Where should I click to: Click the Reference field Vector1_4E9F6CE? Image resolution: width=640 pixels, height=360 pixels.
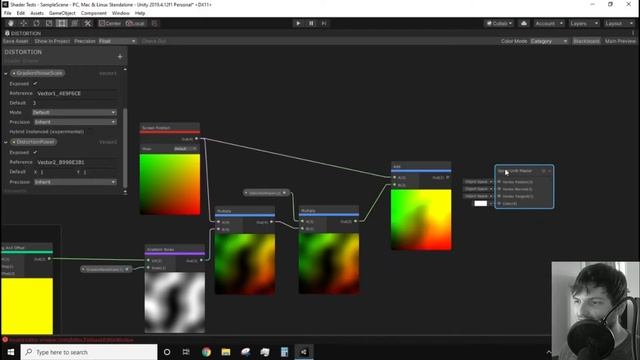(76, 93)
